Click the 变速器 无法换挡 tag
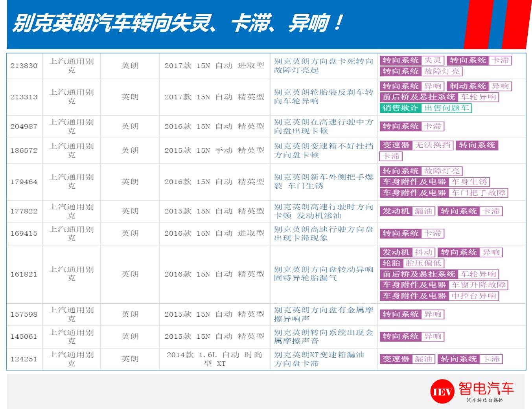 (417, 145)
